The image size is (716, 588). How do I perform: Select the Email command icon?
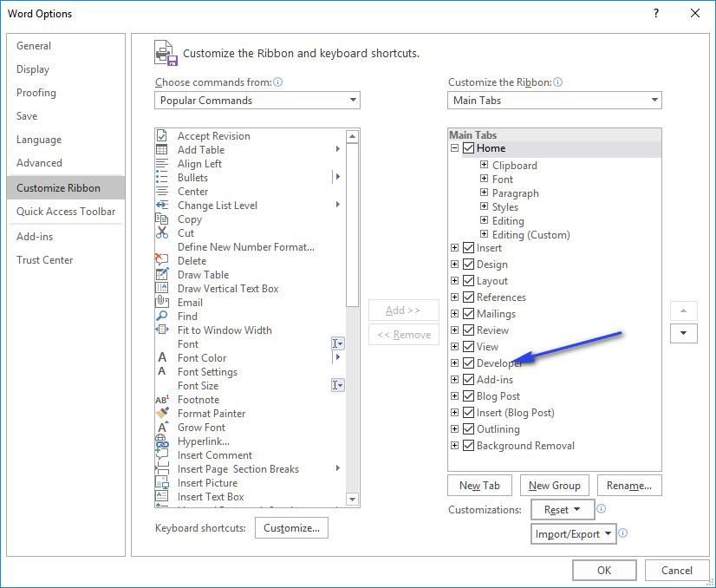pos(161,302)
